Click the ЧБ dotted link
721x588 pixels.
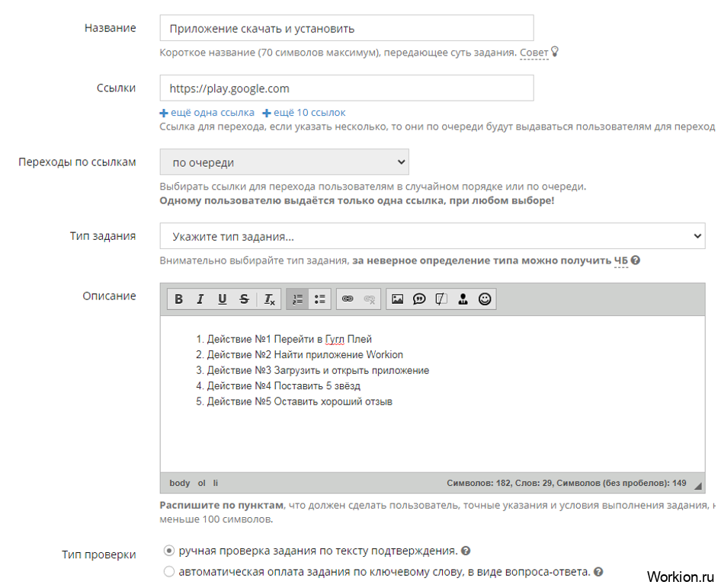620,261
